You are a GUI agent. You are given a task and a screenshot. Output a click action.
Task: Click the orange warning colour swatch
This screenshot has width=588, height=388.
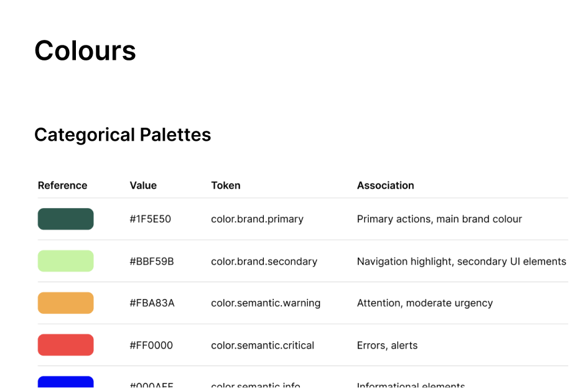(65, 303)
